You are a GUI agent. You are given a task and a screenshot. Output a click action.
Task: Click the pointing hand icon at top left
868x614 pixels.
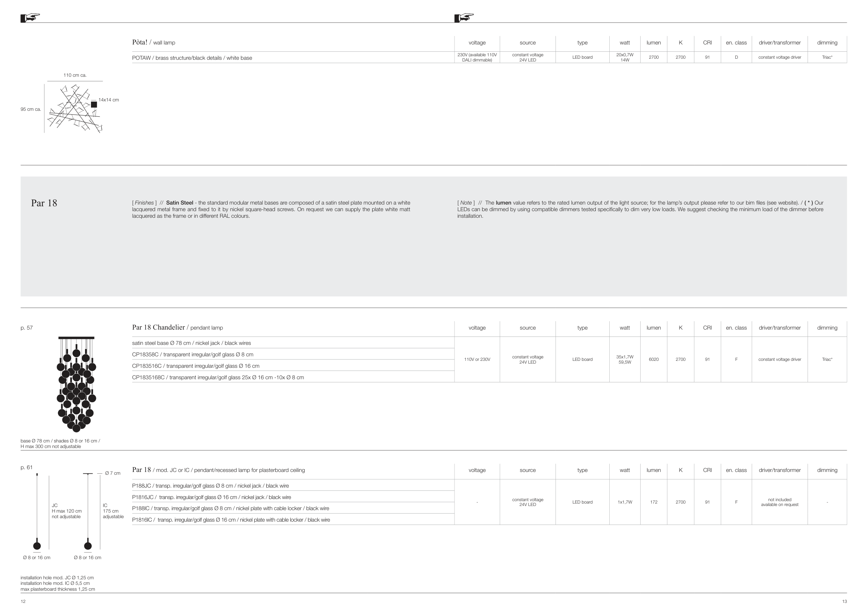tap(30, 17)
